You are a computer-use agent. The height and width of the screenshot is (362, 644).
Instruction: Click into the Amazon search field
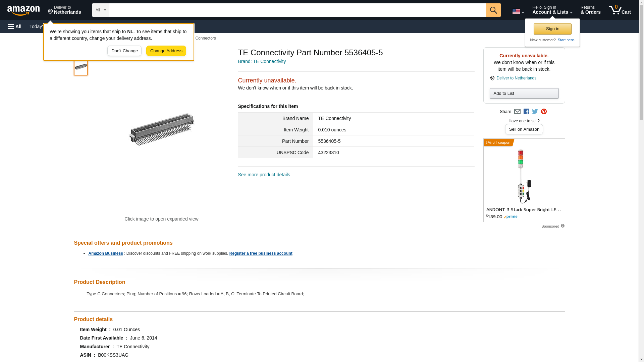click(x=297, y=10)
